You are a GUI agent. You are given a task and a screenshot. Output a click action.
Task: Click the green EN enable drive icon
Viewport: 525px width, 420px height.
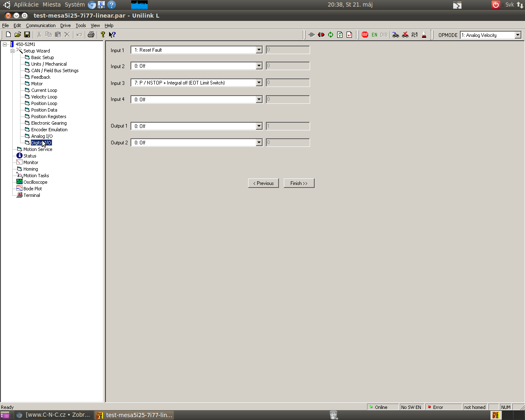[x=374, y=35]
